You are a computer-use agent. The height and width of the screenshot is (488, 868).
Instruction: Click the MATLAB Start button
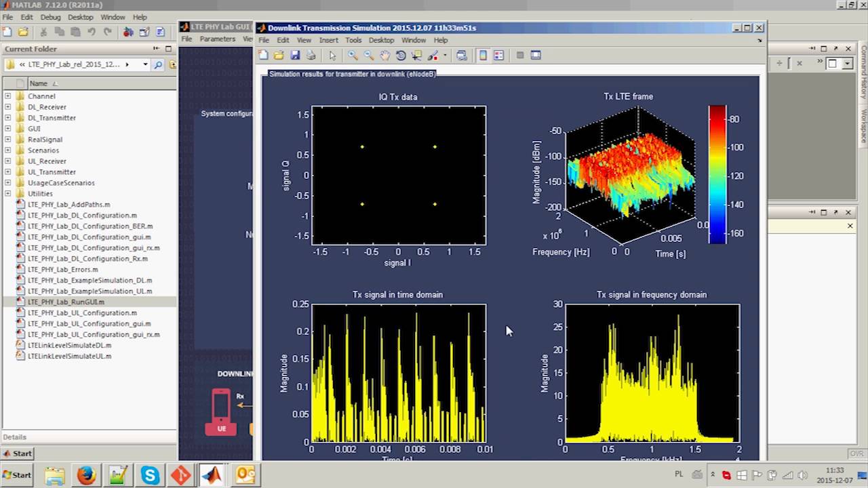tap(18, 453)
